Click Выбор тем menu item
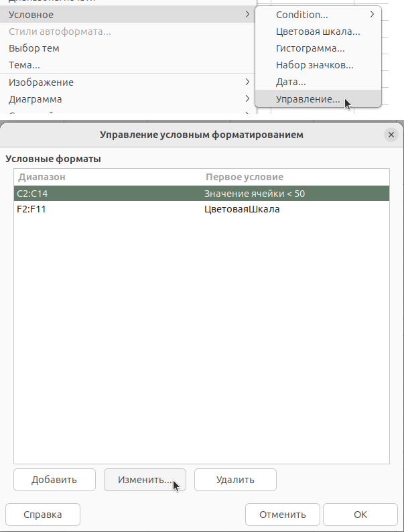The width and height of the screenshot is (404, 532). [x=128, y=48]
